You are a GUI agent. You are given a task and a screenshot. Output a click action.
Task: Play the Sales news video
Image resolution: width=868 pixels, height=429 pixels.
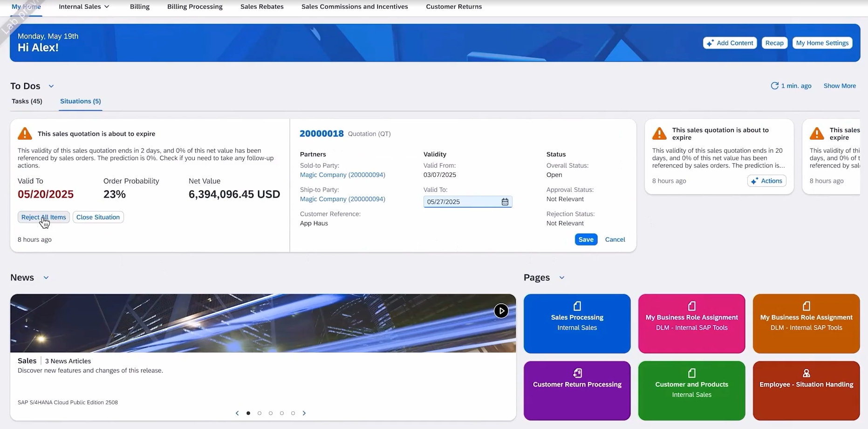(x=501, y=310)
